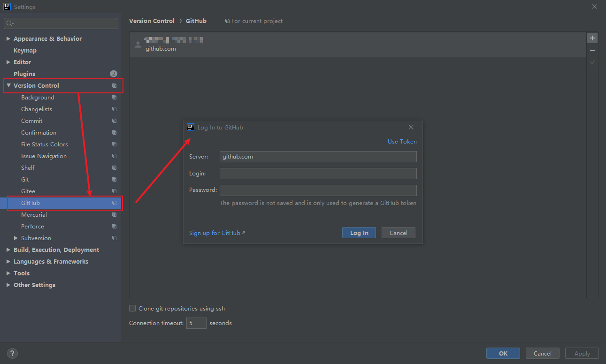Expand the Other Settings section
606x364 pixels.
[x=8, y=285]
